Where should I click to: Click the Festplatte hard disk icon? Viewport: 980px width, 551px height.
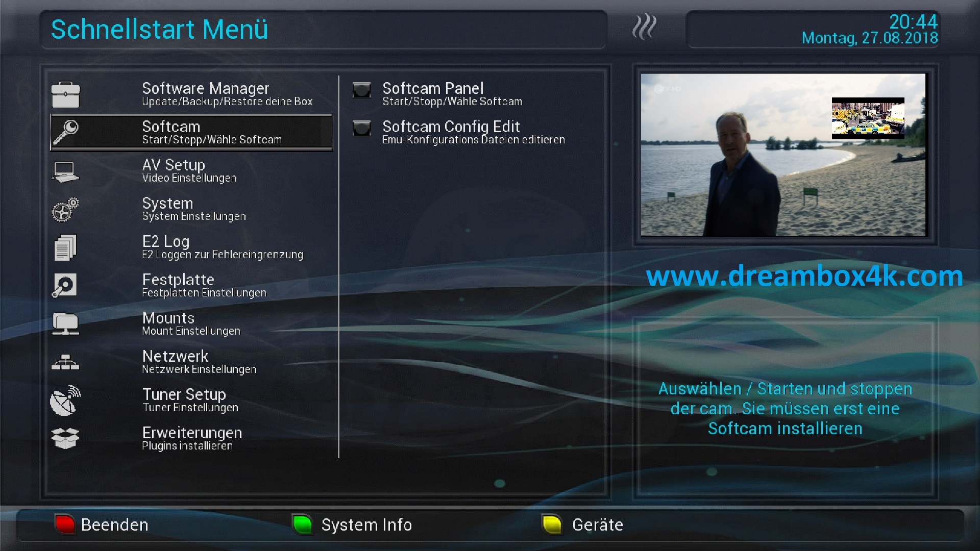coord(65,286)
